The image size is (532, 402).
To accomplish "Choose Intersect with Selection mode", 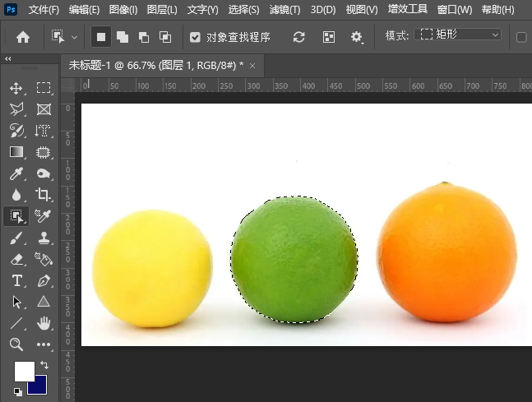I will click(x=165, y=37).
